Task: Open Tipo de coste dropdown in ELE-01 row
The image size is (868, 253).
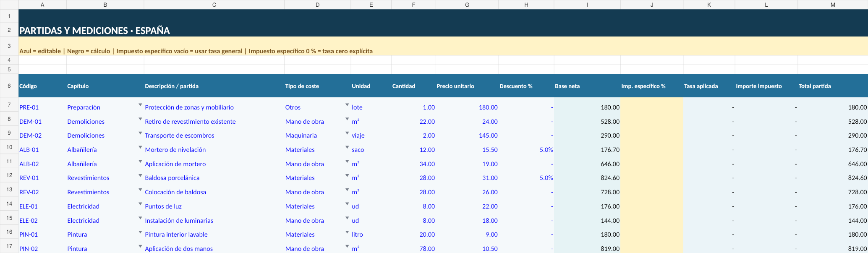Action: (x=347, y=204)
